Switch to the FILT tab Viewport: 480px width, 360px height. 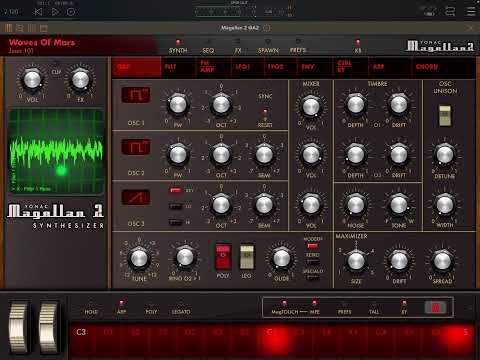[178, 67]
